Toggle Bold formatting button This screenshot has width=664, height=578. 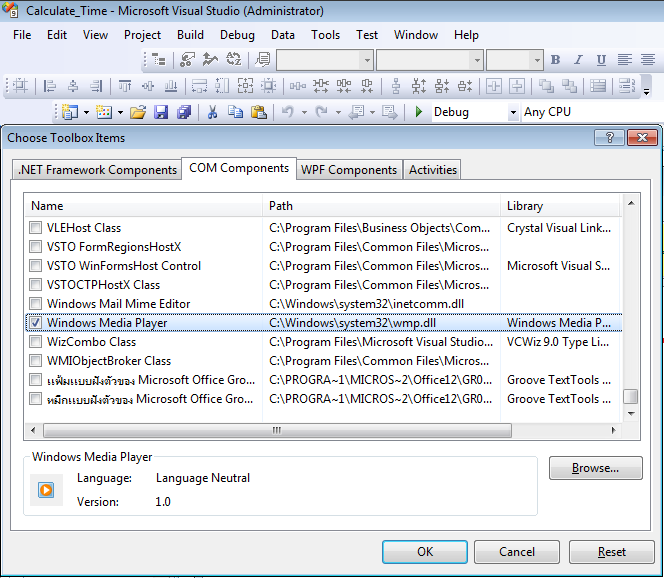tap(555, 60)
